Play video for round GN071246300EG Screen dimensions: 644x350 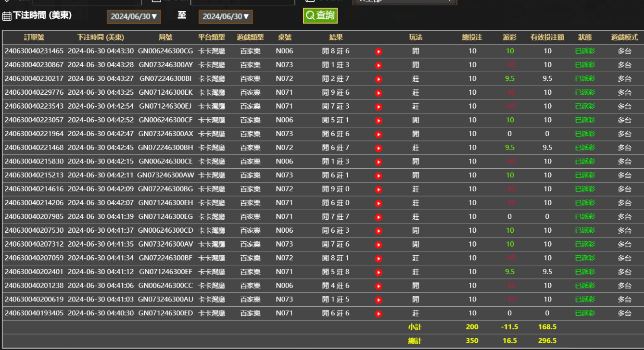point(379,217)
